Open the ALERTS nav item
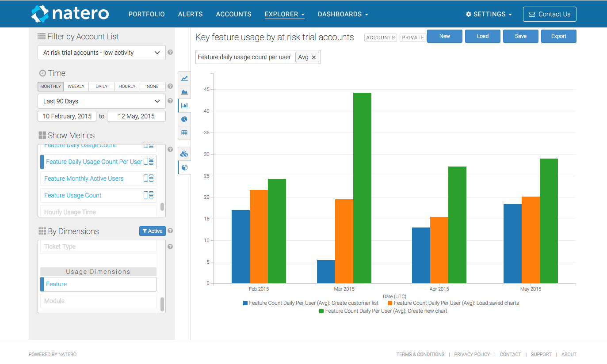 191,14
